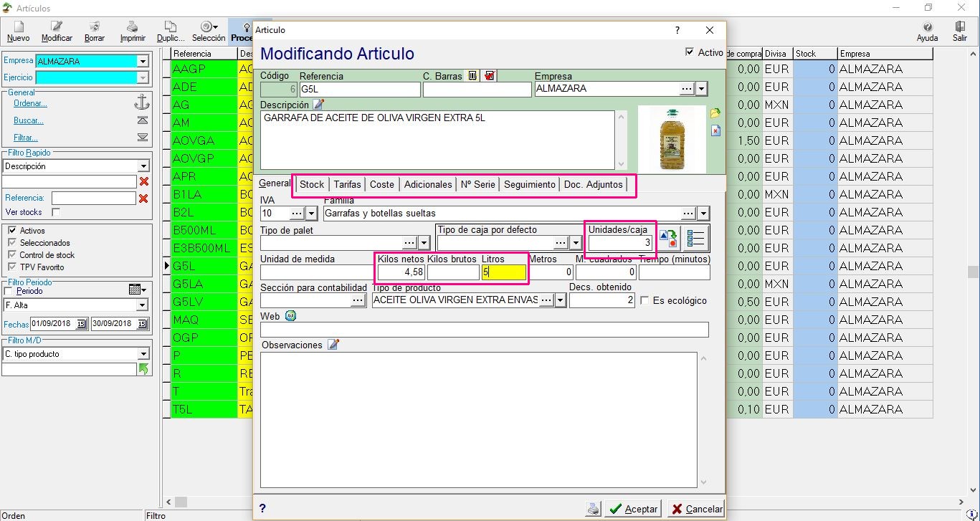The height and width of the screenshot is (521, 980).
Task: Click the Salir toolbar icon
Action: click(960, 32)
